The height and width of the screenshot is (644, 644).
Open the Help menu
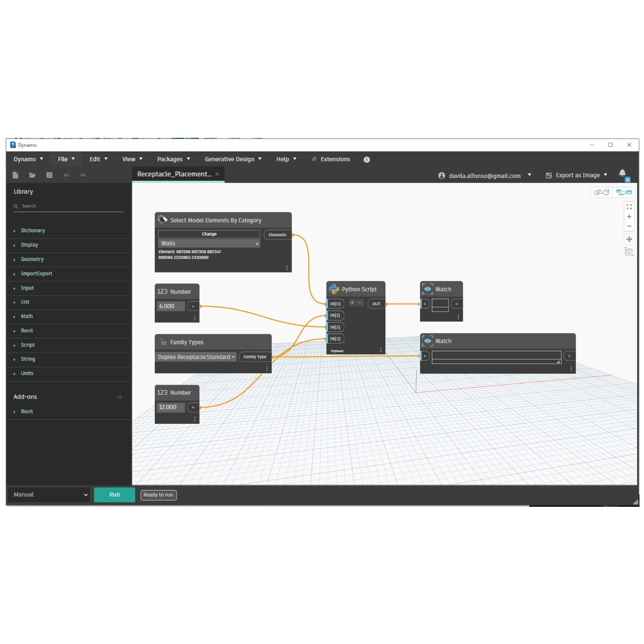point(286,159)
